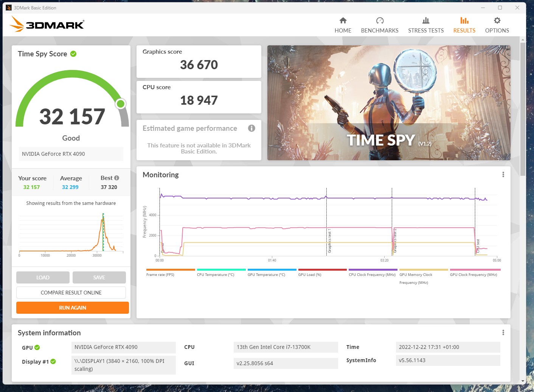Toggle CPU Clock Frequency legend entry

[x=373, y=273]
